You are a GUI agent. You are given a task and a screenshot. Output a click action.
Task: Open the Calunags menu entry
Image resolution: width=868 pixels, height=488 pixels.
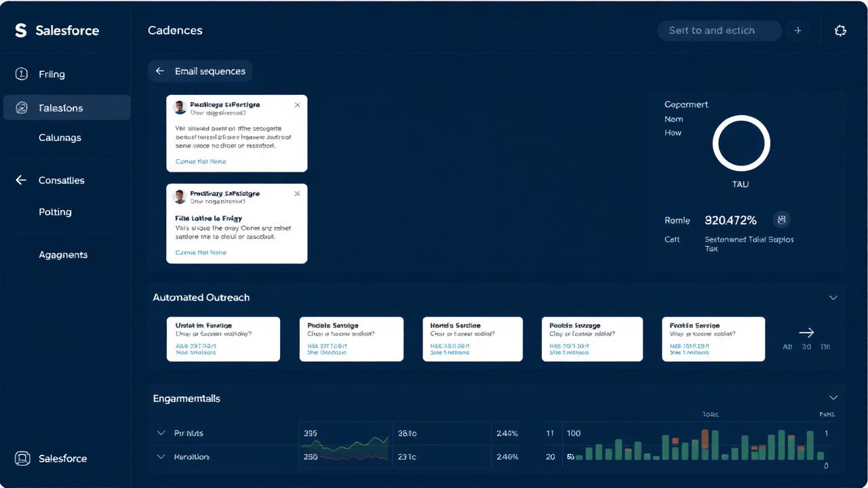point(60,138)
